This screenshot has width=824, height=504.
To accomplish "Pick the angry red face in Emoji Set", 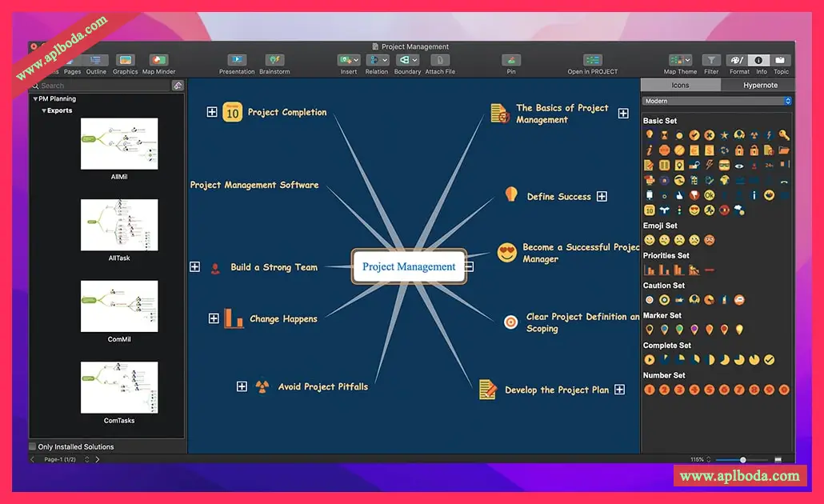I will [x=710, y=240].
